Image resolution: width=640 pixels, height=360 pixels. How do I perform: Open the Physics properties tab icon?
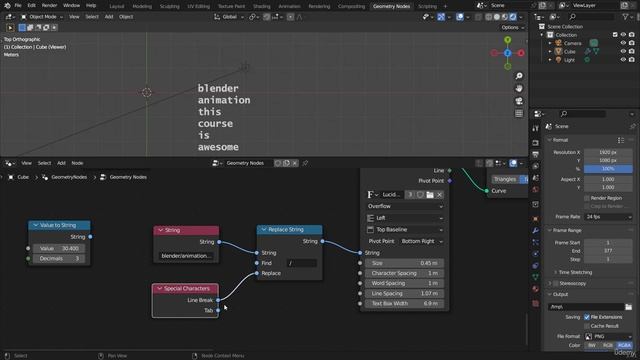tap(536, 254)
